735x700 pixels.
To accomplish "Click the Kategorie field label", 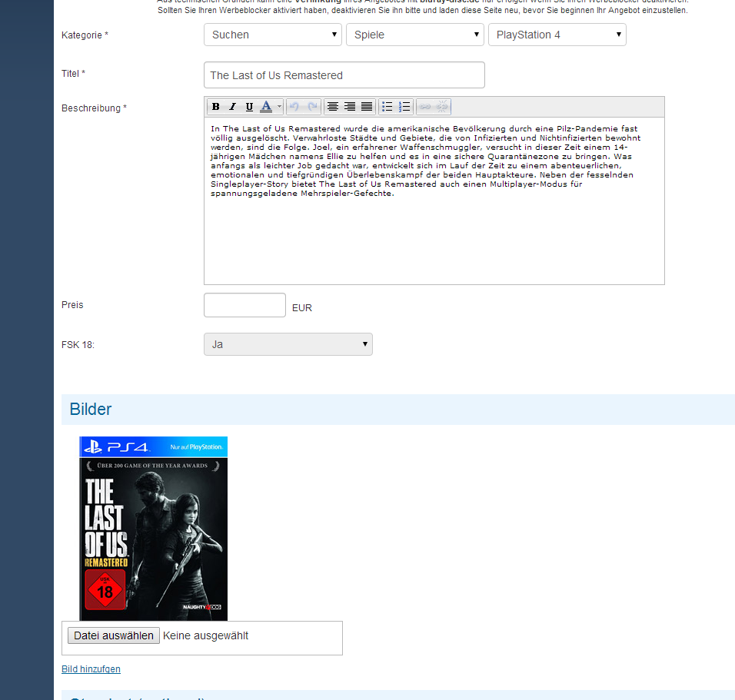I will tap(85, 35).
